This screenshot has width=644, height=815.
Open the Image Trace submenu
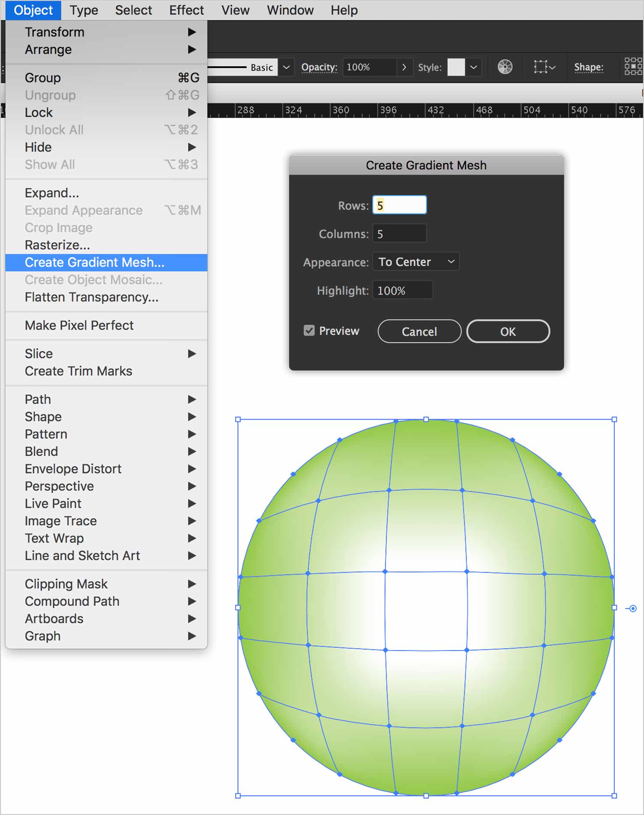tap(106, 521)
